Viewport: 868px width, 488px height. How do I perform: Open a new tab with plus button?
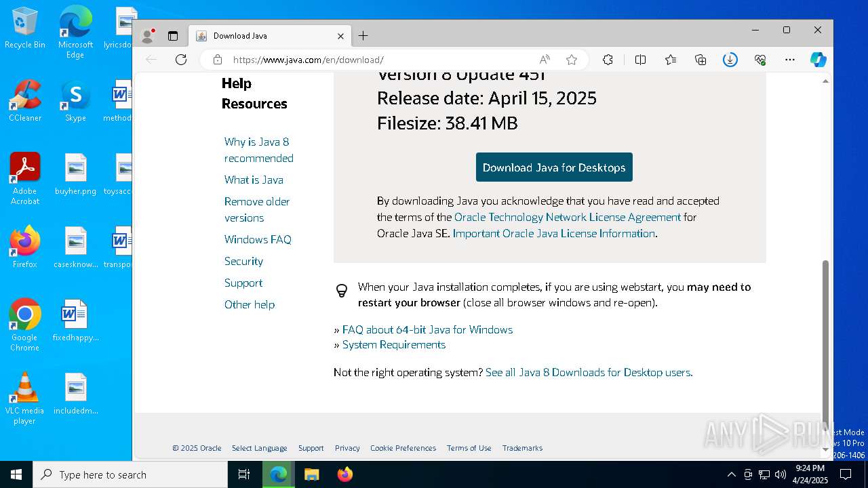click(363, 36)
